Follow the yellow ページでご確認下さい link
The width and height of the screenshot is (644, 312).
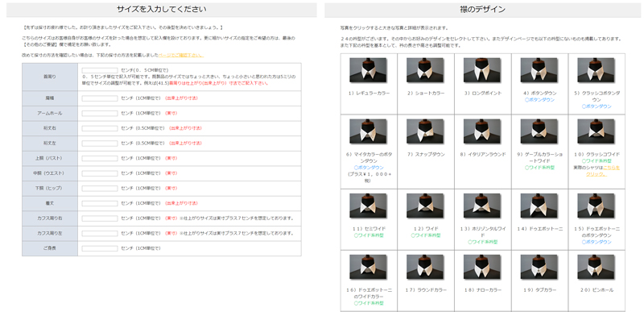180,55
